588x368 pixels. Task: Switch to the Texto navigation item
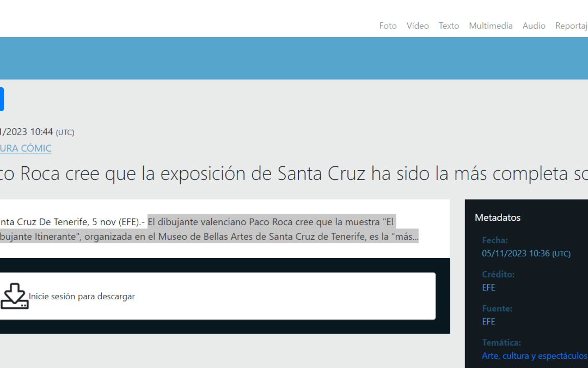(x=449, y=26)
